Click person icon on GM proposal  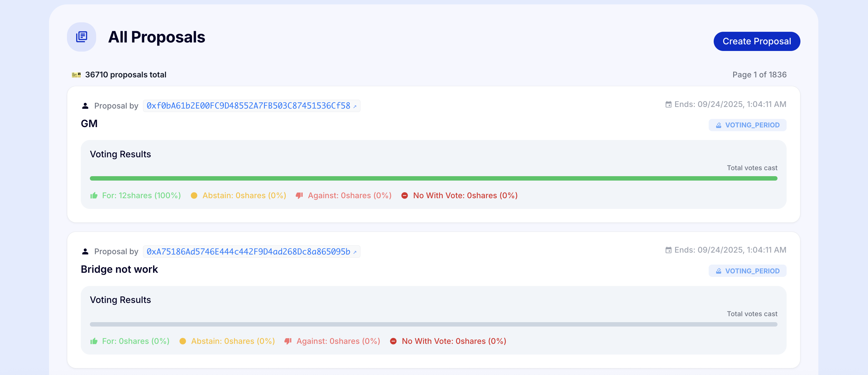pos(85,106)
